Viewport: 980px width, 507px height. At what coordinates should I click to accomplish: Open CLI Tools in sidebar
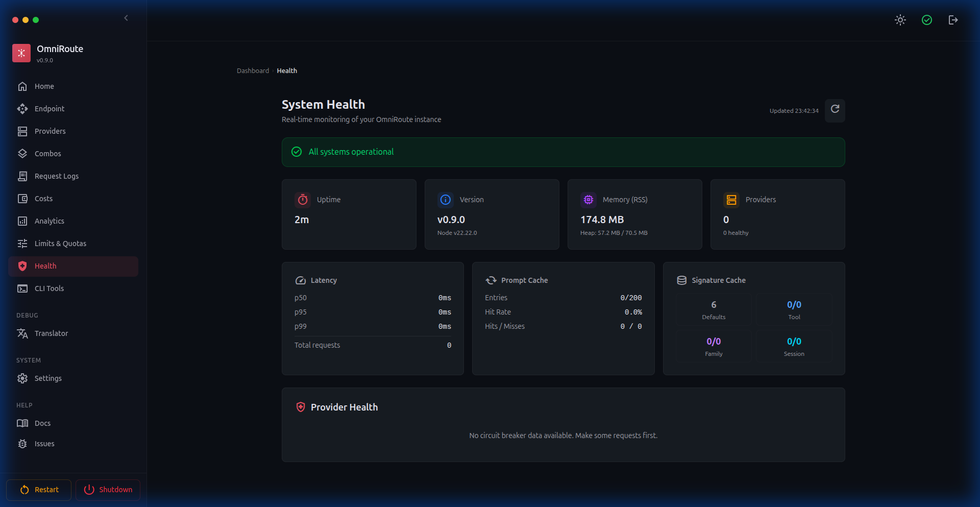pos(49,288)
